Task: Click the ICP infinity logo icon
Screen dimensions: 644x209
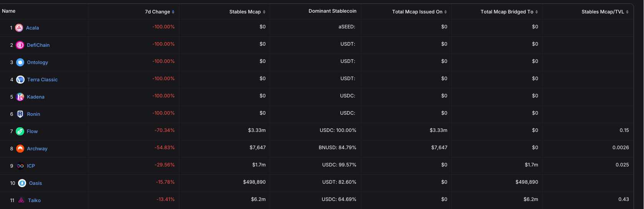Action: click(20, 166)
